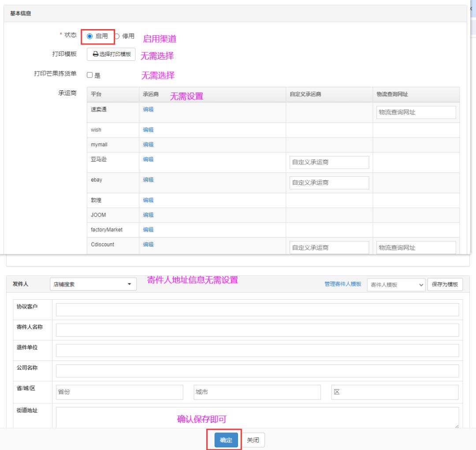
Task: Click the 街道地址 text area
Action: 257,417
